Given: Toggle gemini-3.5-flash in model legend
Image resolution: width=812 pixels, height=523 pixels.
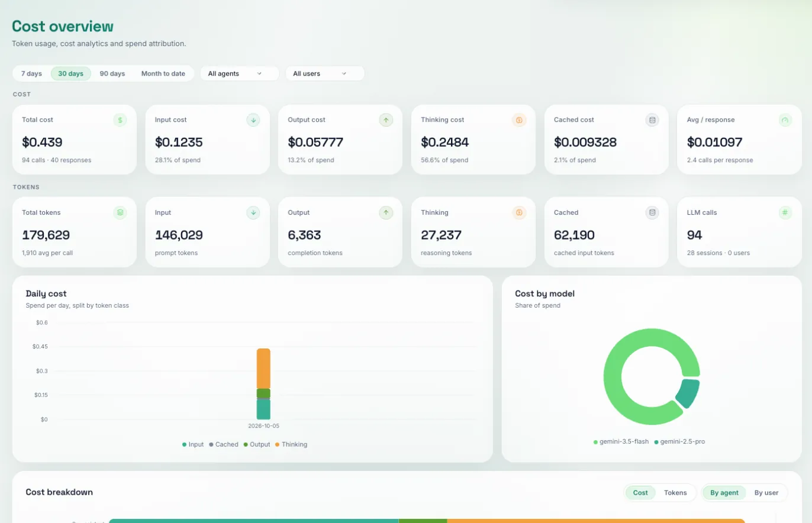Looking at the screenshot, I should click(621, 441).
